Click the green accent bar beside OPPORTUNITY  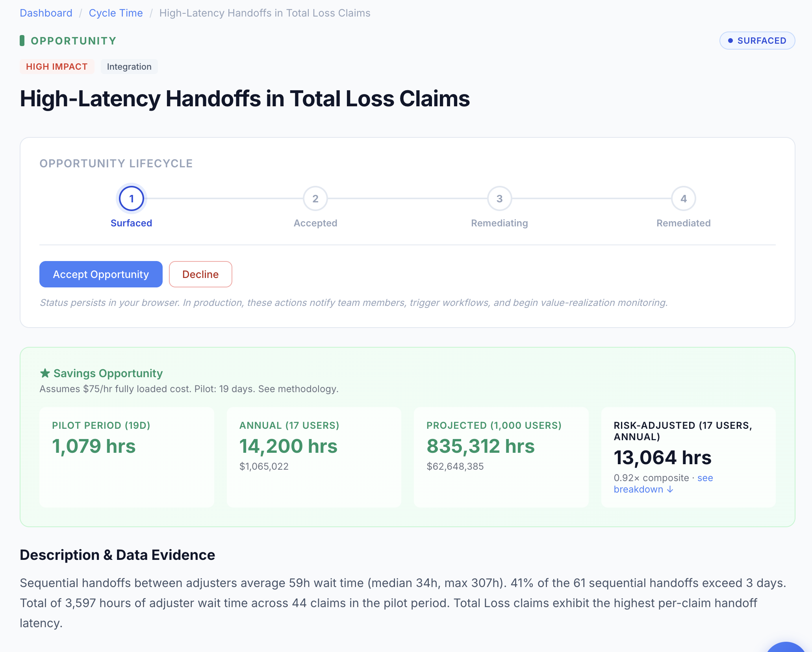click(x=22, y=40)
